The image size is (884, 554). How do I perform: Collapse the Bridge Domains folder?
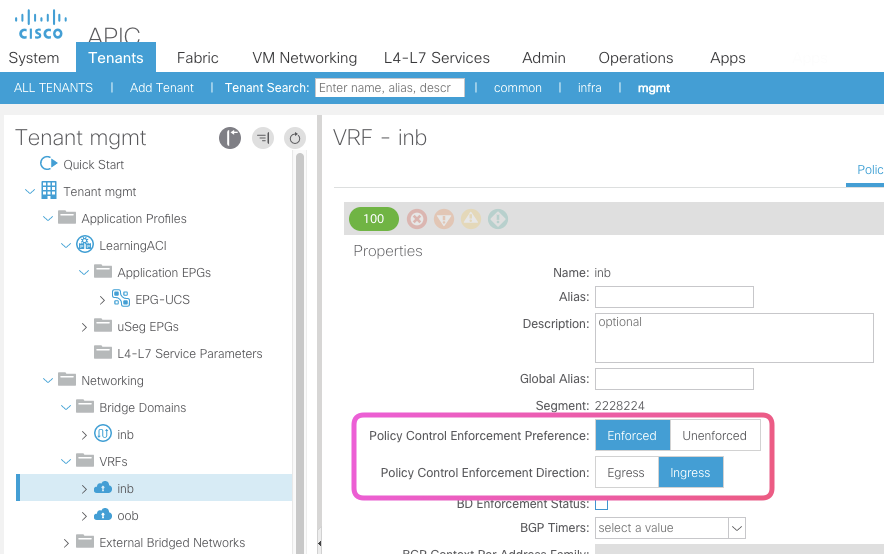pyautogui.click(x=67, y=408)
